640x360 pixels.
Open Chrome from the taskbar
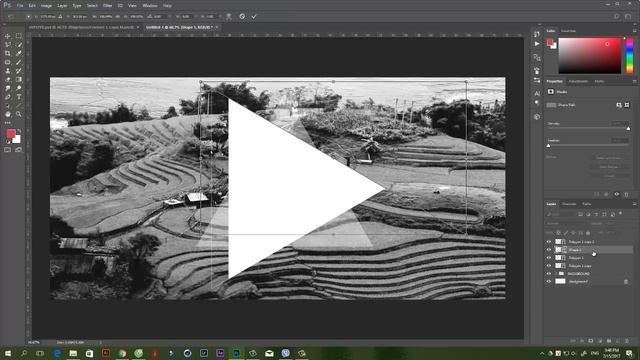122,353
